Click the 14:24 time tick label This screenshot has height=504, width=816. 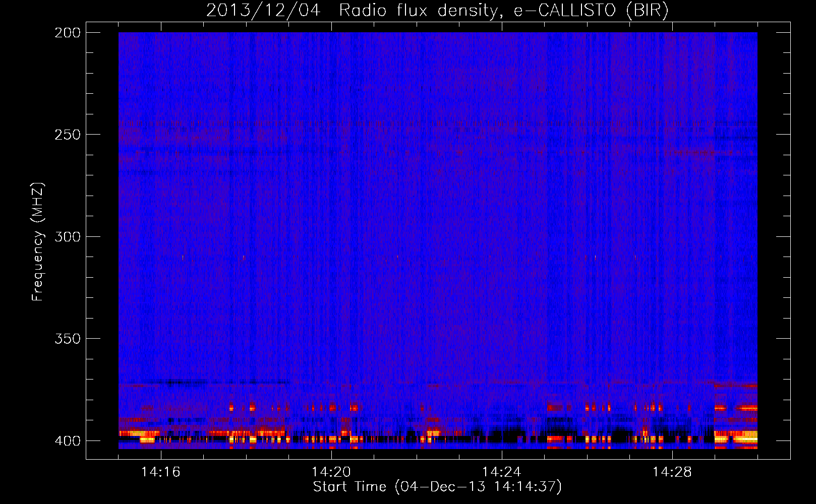502,472
